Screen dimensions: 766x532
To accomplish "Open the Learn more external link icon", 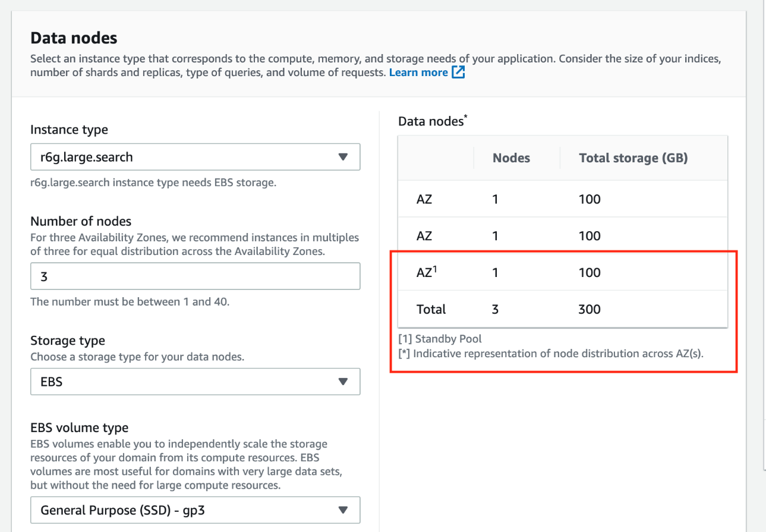I will tap(458, 73).
